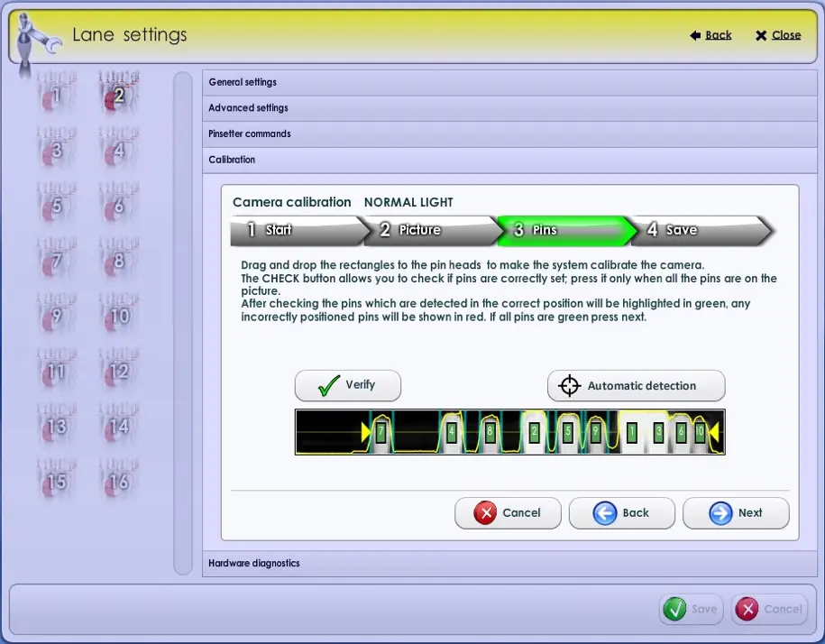Save lane settings at the bottom
Viewport: 825px width, 644px height.
(692, 610)
